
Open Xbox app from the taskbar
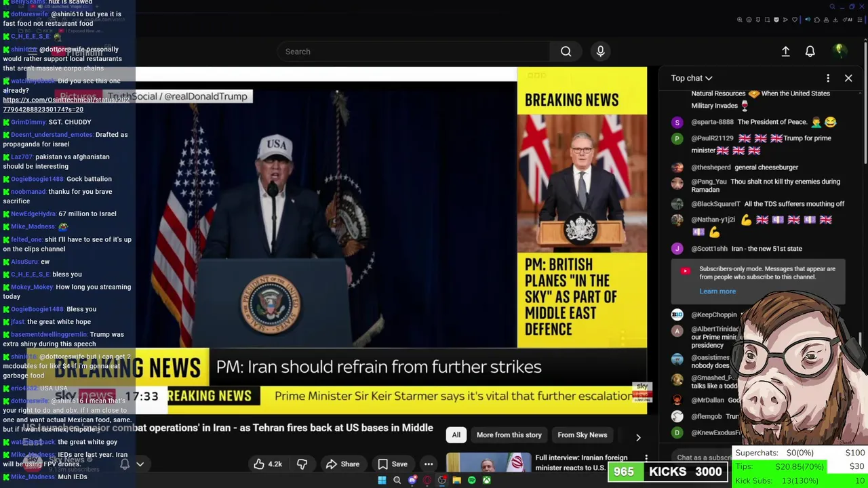[x=487, y=481]
